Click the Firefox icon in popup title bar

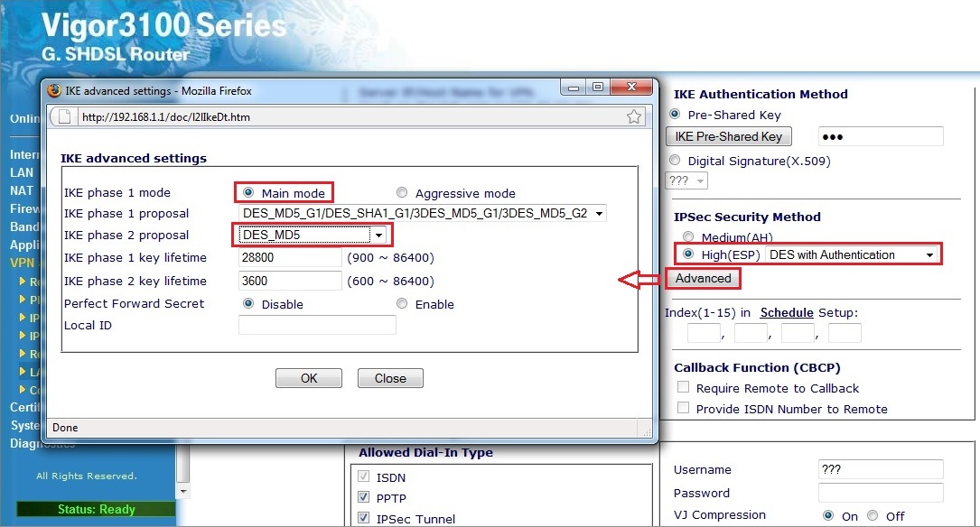54,90
